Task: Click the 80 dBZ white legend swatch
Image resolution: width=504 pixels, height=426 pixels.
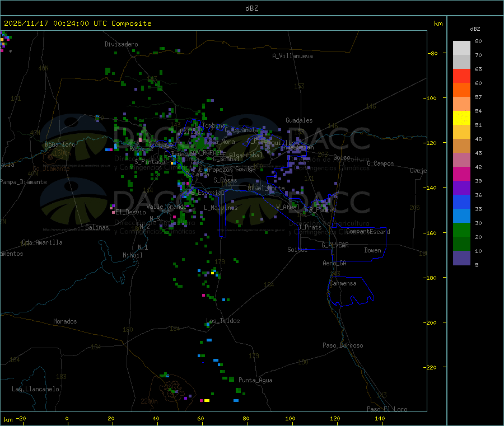Action: pyautogui.click(x=461, y=48)
